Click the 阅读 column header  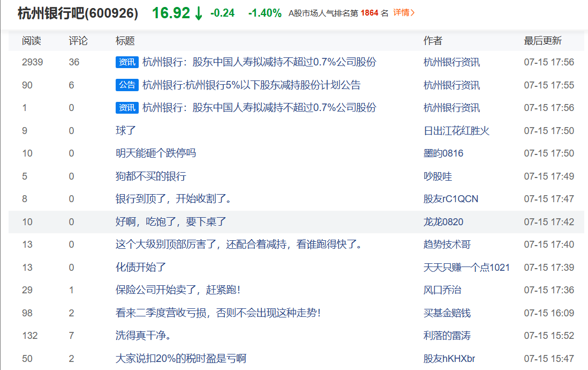(32, 41)
